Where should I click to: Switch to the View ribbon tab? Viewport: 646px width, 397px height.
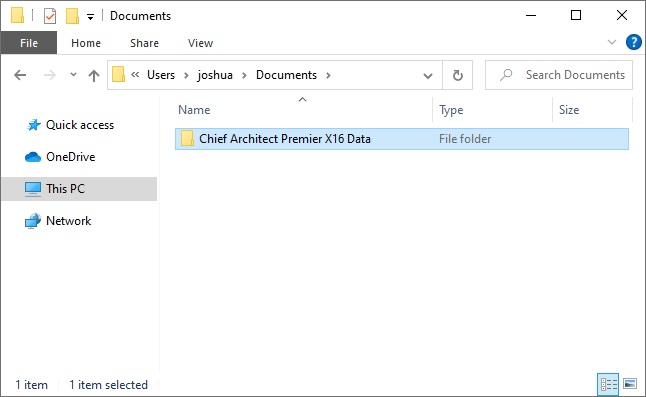[200, 43]
